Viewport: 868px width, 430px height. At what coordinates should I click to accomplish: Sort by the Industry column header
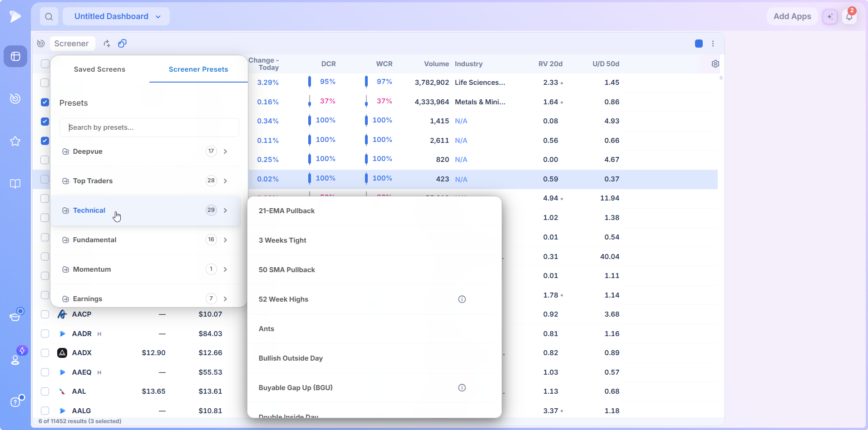coord(469,64)
